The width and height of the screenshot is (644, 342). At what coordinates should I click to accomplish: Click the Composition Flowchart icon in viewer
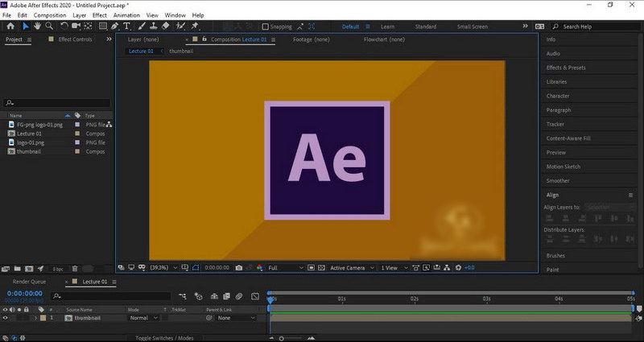447,268
